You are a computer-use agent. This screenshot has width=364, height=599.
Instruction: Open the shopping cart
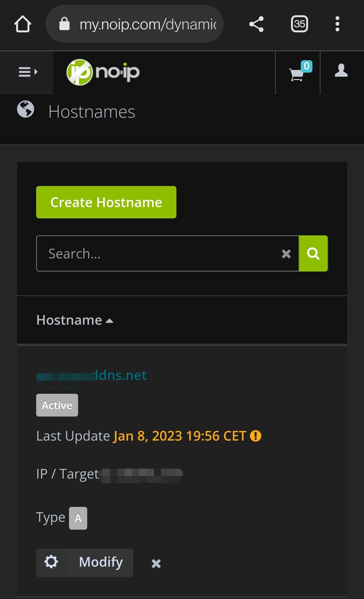[298, 73]
